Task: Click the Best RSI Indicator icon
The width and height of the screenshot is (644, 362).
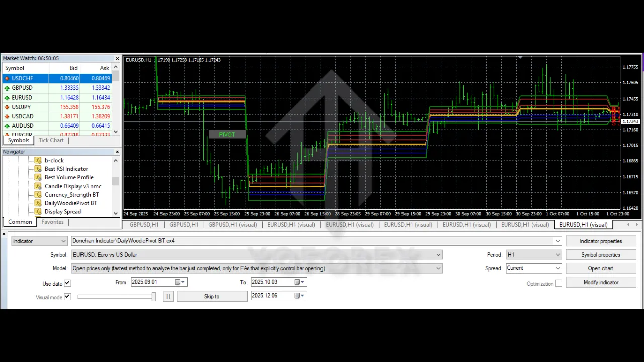Action: (38, 169)
